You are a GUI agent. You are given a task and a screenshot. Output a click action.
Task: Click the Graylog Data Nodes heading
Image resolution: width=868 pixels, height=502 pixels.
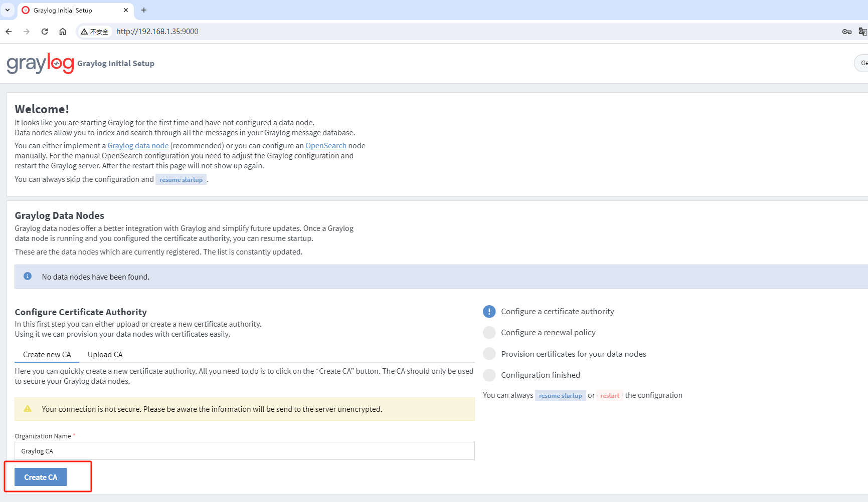click(60, 215)
